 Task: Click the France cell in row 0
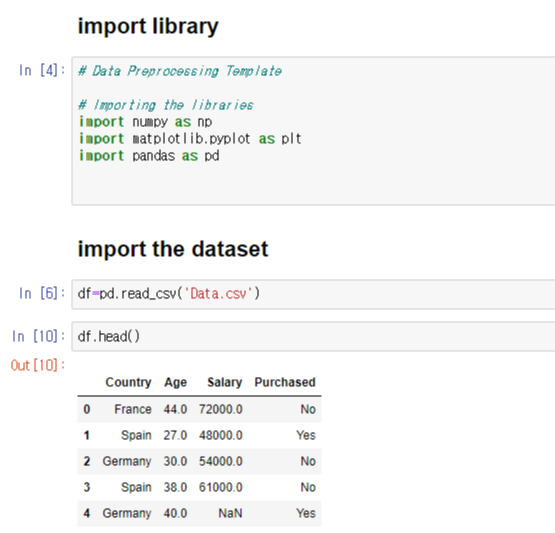click(x=133, y=409)
